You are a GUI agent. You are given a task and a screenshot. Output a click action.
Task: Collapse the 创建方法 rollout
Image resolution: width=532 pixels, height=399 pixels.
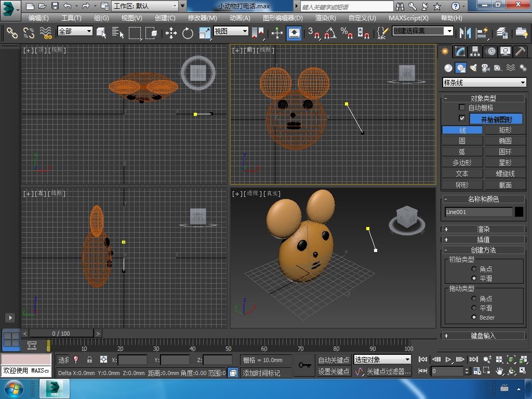pos(483,250)
